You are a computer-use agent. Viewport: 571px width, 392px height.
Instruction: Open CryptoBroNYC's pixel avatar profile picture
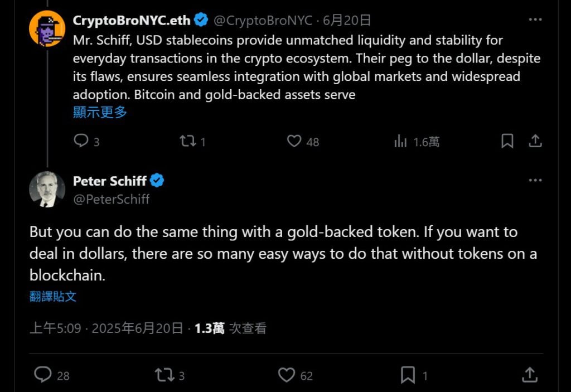(x=47, y=28)
